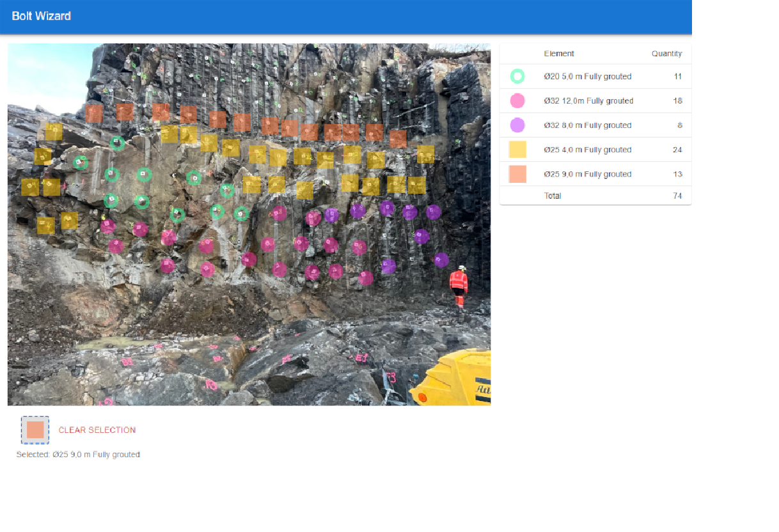Screen dimensions: 779x532
Task: Select the leftmost orange square marker on photo
Action: point(94,114)
